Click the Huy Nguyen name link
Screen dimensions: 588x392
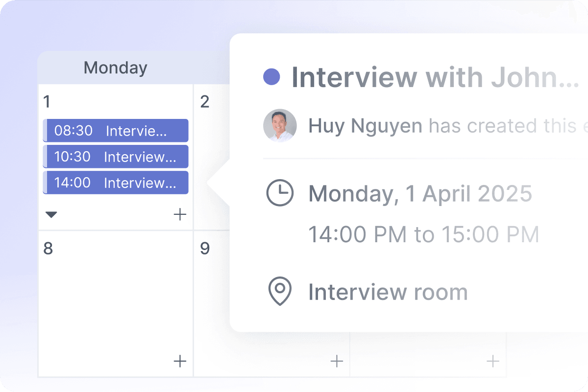[x=365, y=126]
